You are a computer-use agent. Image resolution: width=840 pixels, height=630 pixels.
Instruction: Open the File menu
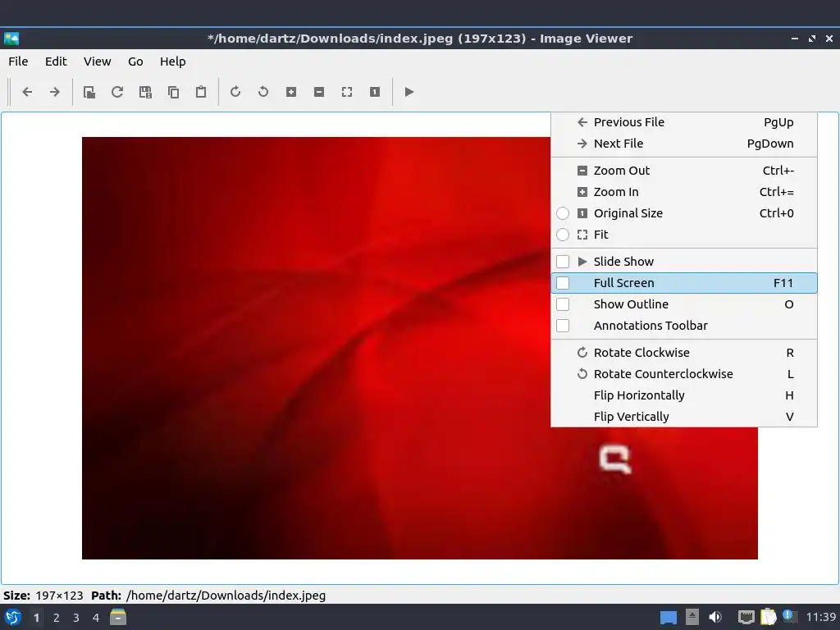pyautogui.click(x=18, y=62)
